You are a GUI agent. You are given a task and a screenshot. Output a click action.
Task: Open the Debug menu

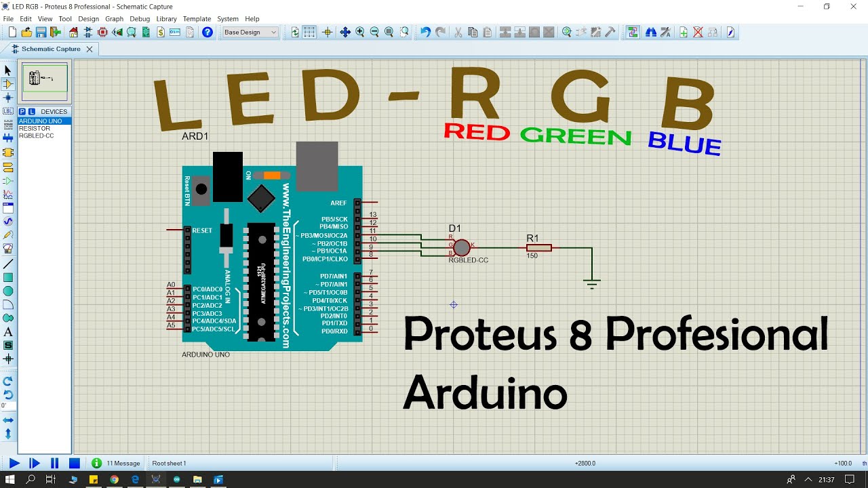point(140,19)
